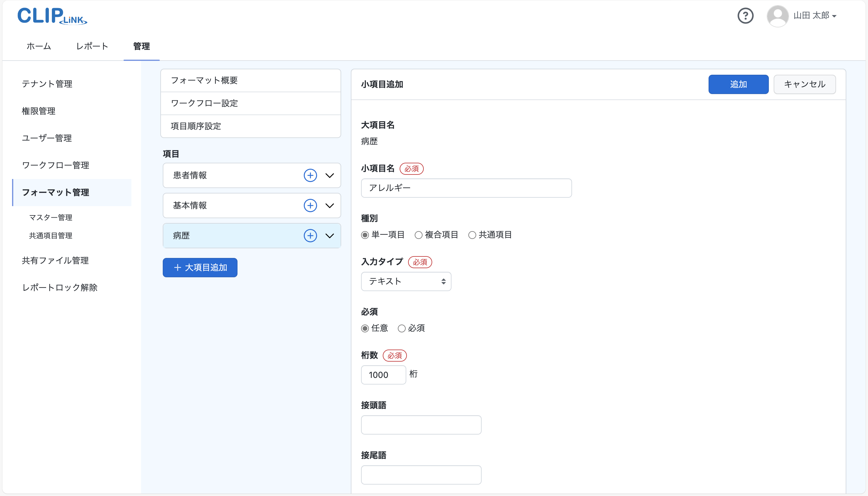The width and height of the screenshot is (868, 496).
Task: Click the キャンセル button
Action: click(804, 84)
